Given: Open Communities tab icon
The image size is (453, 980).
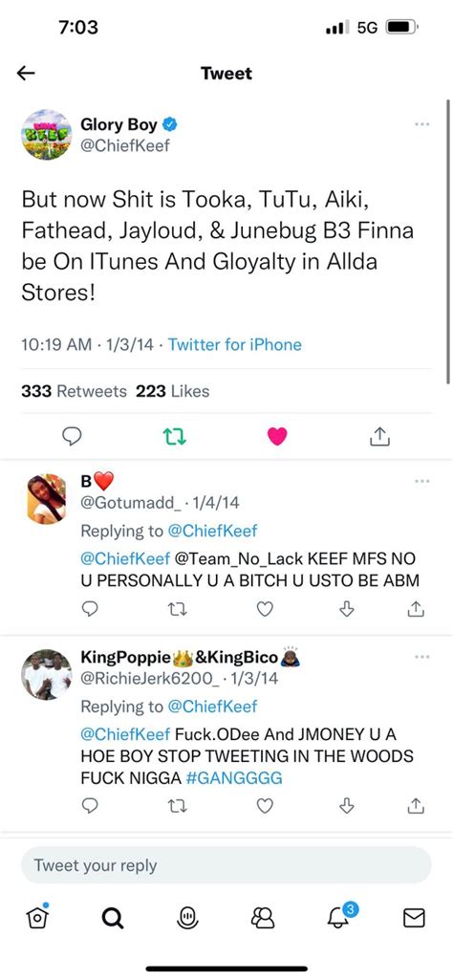Looking at the screenshot, I should point(263,917).
